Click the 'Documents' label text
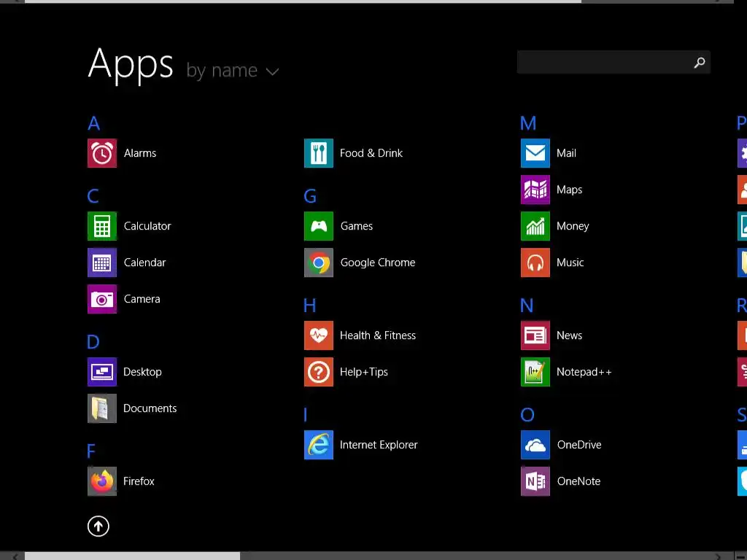 tap(150, 408)
